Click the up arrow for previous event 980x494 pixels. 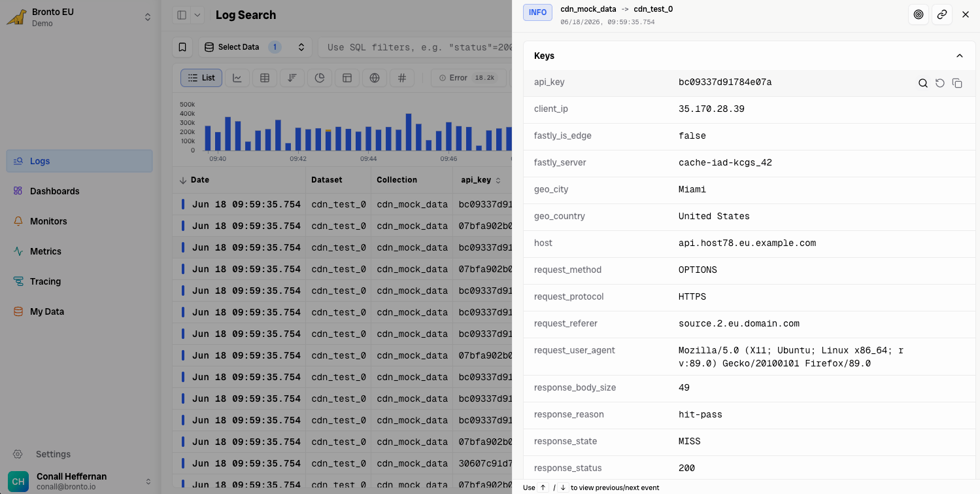point(543,487)
